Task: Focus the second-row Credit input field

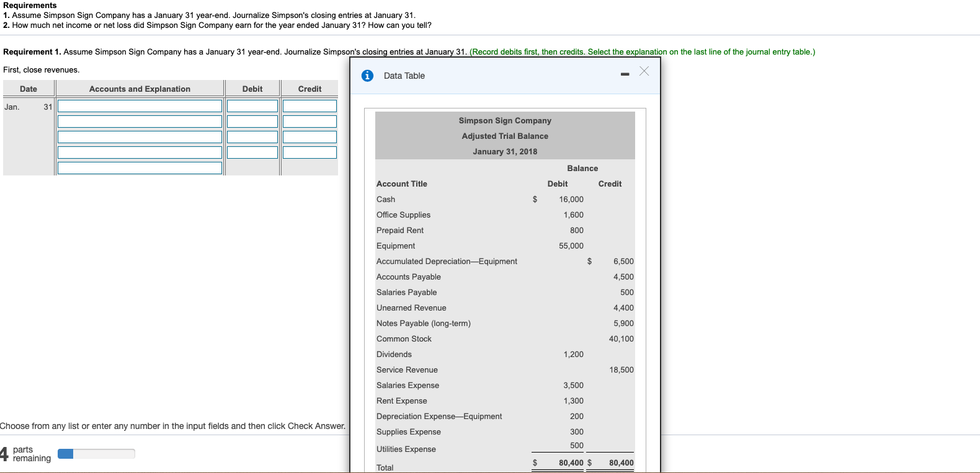Action: point(310,122)
